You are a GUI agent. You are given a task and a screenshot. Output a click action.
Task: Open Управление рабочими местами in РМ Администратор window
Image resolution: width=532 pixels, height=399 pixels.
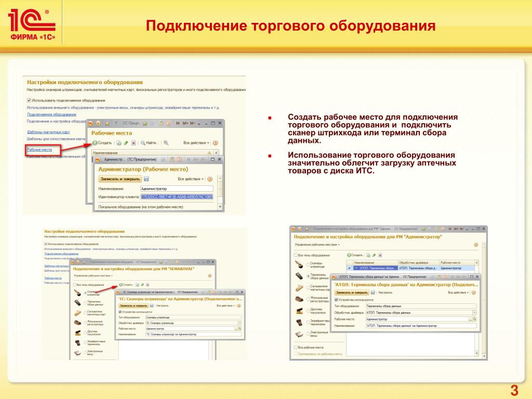coord(317,245)
